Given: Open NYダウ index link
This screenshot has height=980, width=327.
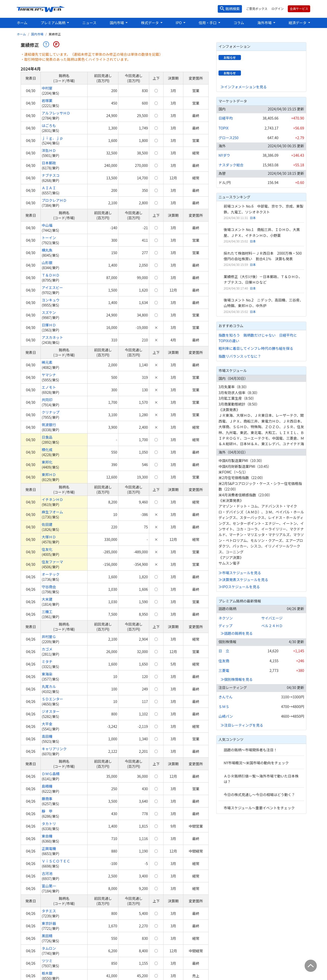Looking at the screenshot, I should (x=224, y=155).
